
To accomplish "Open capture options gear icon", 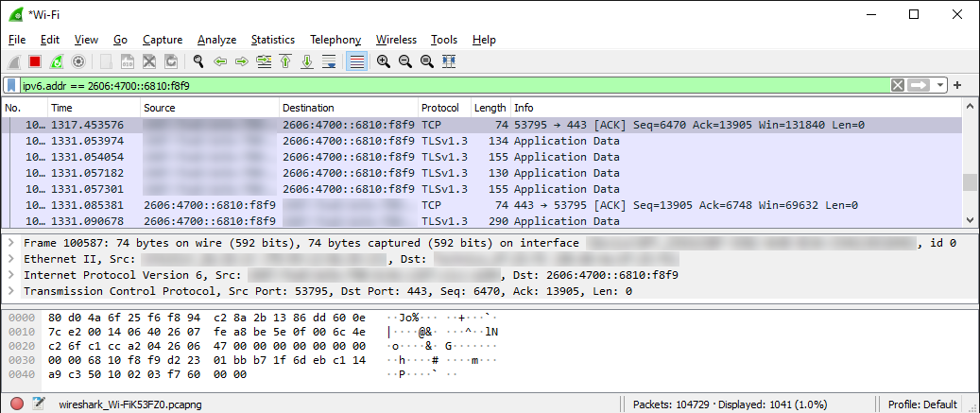I will [x=78, y=61].
